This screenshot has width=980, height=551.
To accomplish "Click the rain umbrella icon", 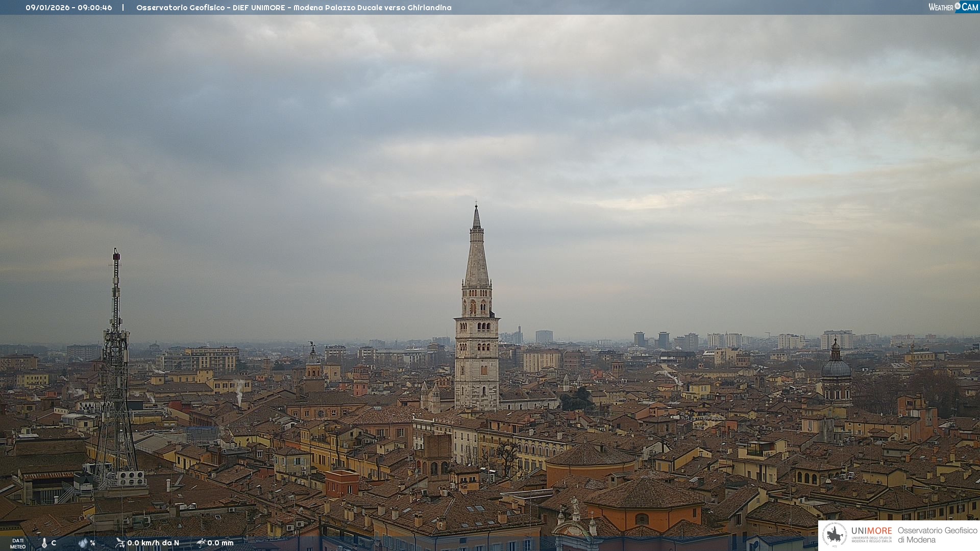I will pyautogui.click(x=201, y=542).
